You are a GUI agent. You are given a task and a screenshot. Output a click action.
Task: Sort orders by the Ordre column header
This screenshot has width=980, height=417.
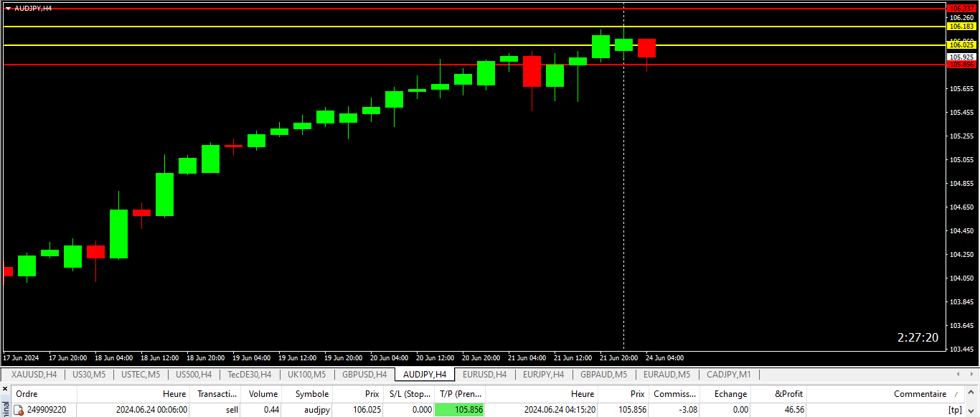(44, 394)
